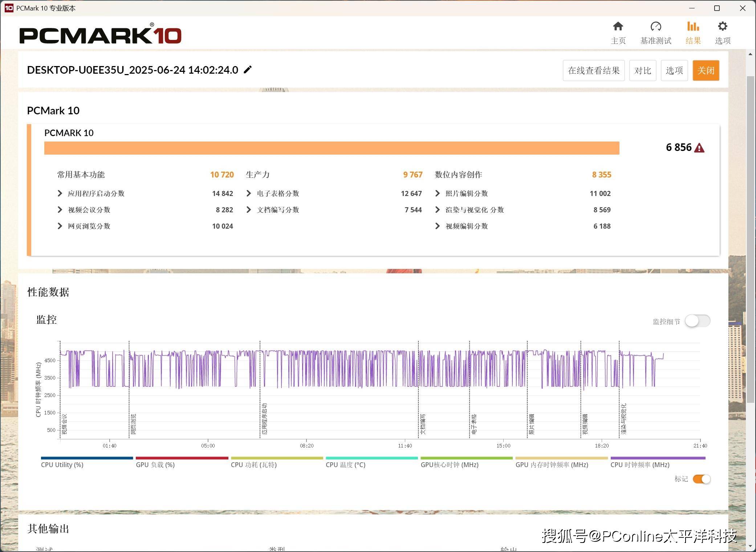Open the Benchmarks (基准测试) gauge icon
Image resolution: width=756 pixels, height=552 pixels.
pos(655,26)
